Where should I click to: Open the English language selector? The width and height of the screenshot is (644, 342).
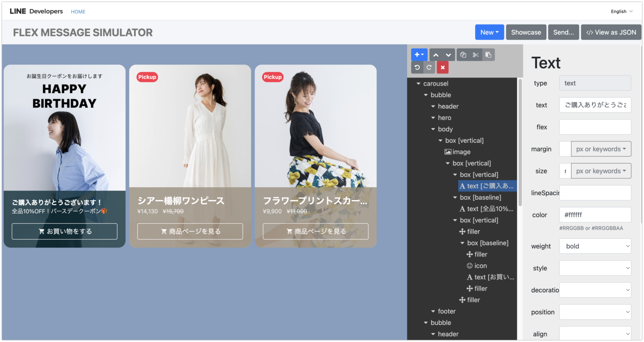pos(621,11)
